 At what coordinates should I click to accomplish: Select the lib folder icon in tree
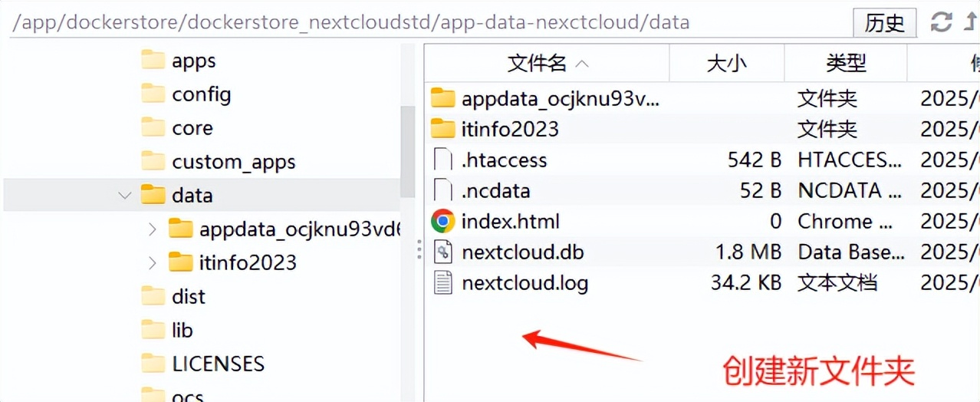click(x=153, y=330)
